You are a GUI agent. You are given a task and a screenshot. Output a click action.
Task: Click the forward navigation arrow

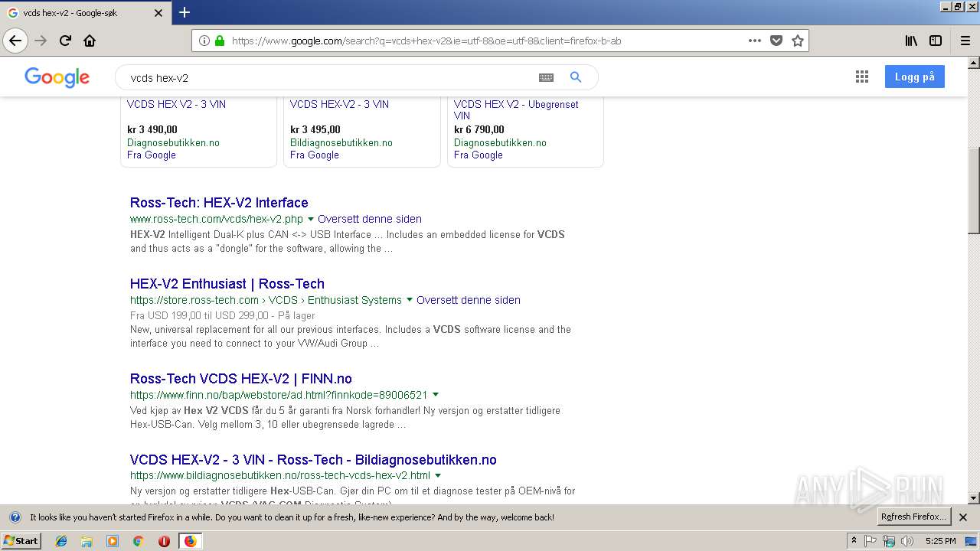point(41,41)
